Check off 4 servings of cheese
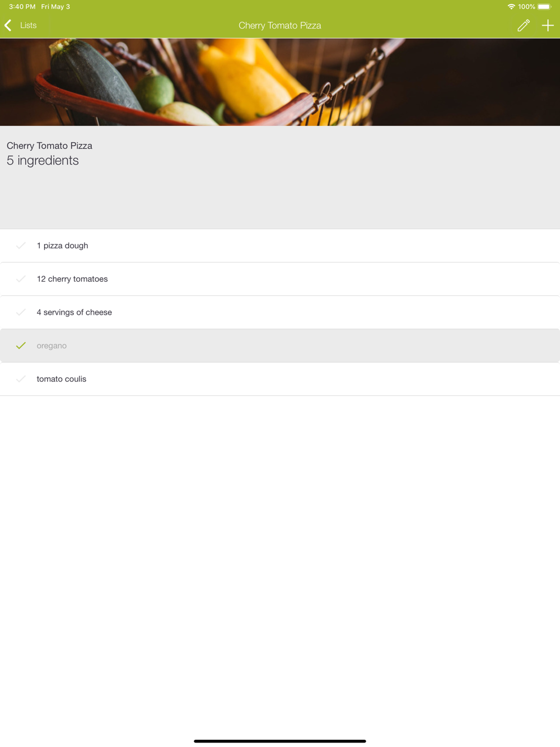Viewport: 560px width, 747px height. point(21,312)
